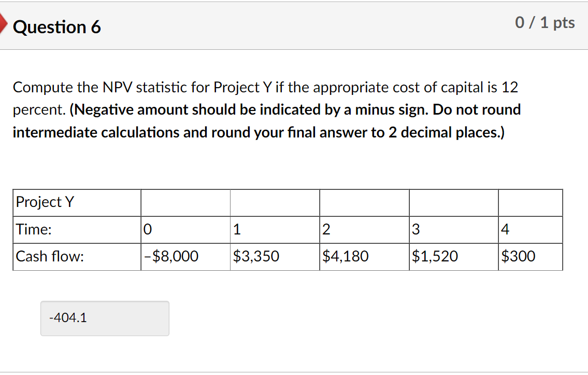Select the $4,180 cash flow cell
Viewport: 588px width, 375px height.
pos(346,256)
